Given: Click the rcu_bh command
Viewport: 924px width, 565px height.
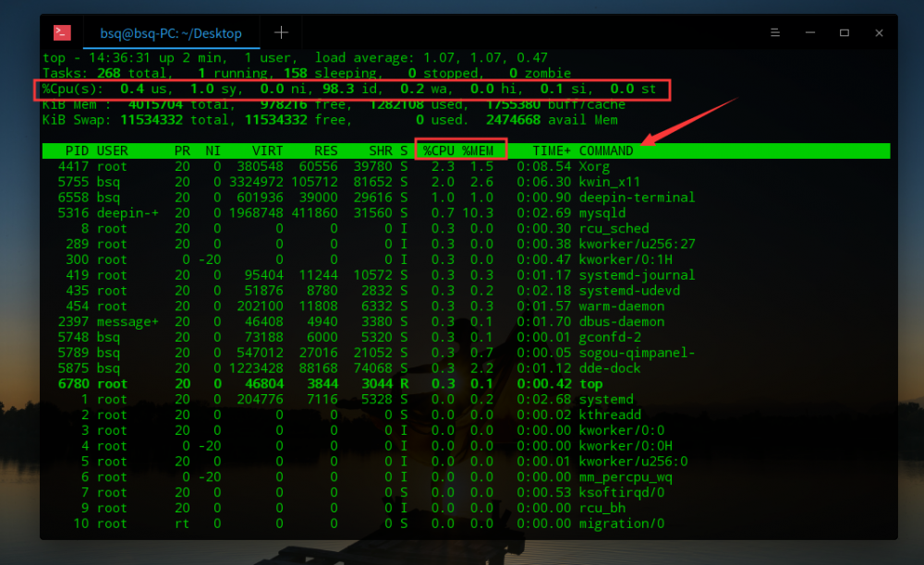Looking at the screenshot, I should pos(602,508).
